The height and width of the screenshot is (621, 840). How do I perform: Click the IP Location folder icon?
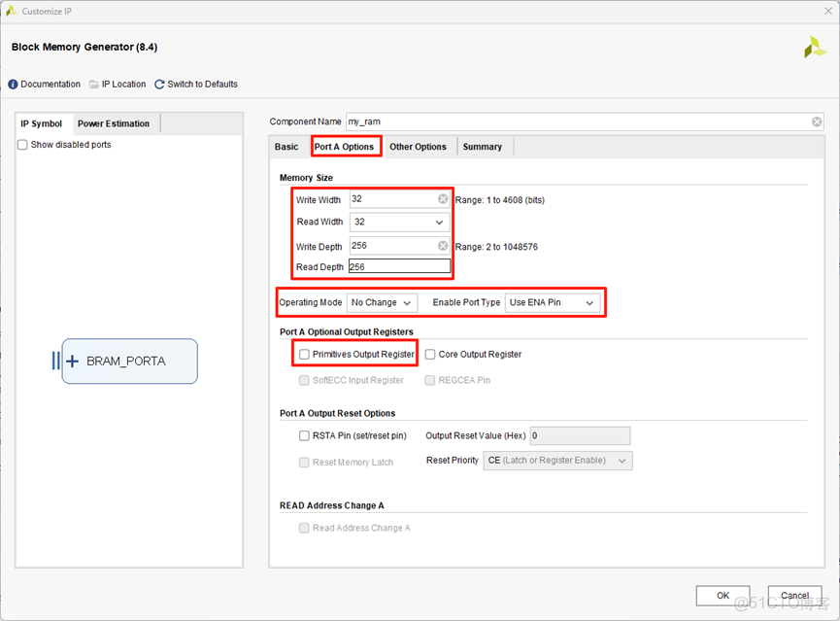[94, 85]
